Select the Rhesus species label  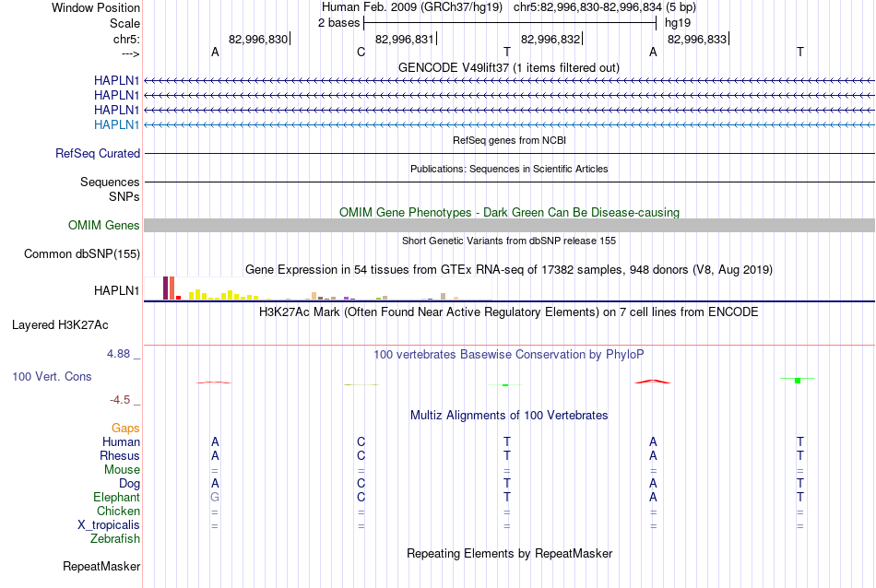[x=120, y=455]
